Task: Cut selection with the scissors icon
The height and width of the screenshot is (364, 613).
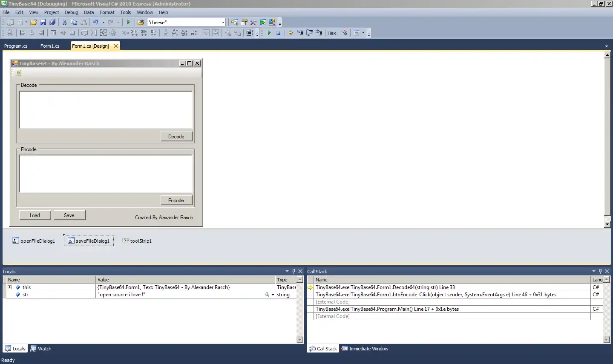Action: [x=64, y=22]
